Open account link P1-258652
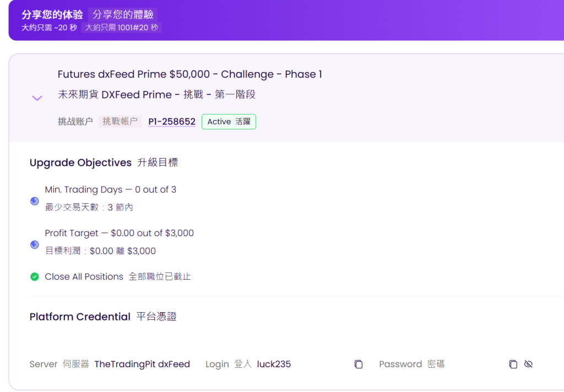This screenshot has width=564, height=392. point(172,122)
